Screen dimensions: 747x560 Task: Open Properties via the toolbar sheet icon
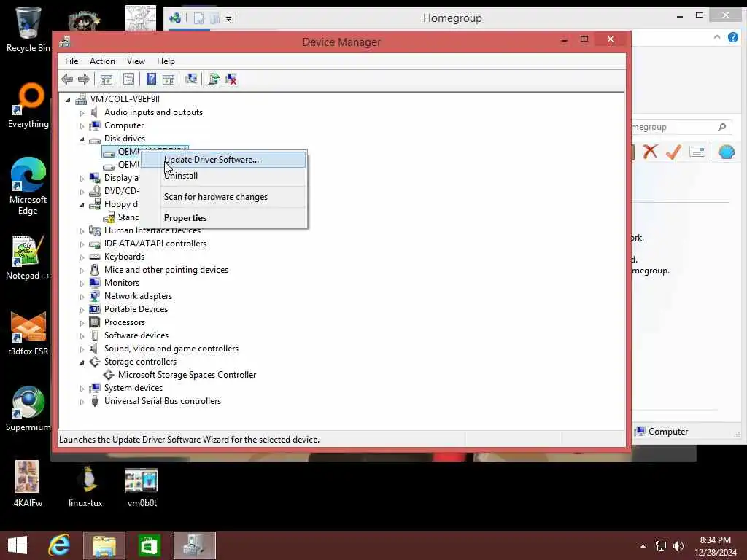[128, 79]
